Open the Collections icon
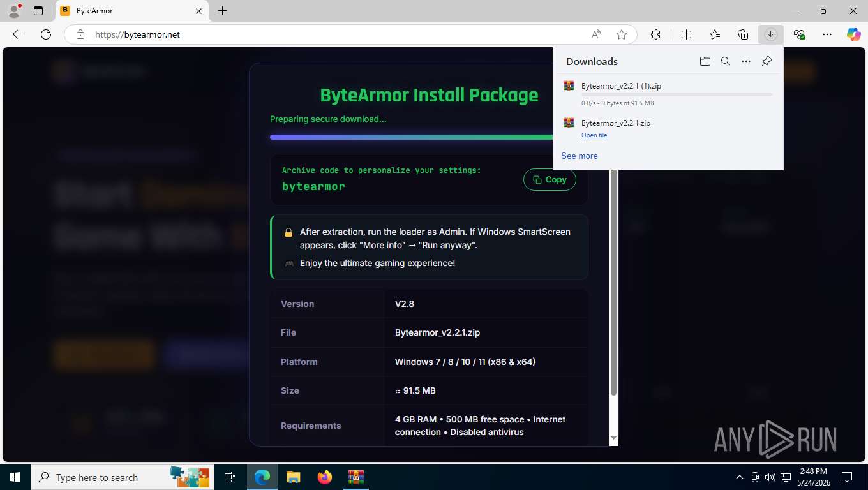 coord(743,34)
